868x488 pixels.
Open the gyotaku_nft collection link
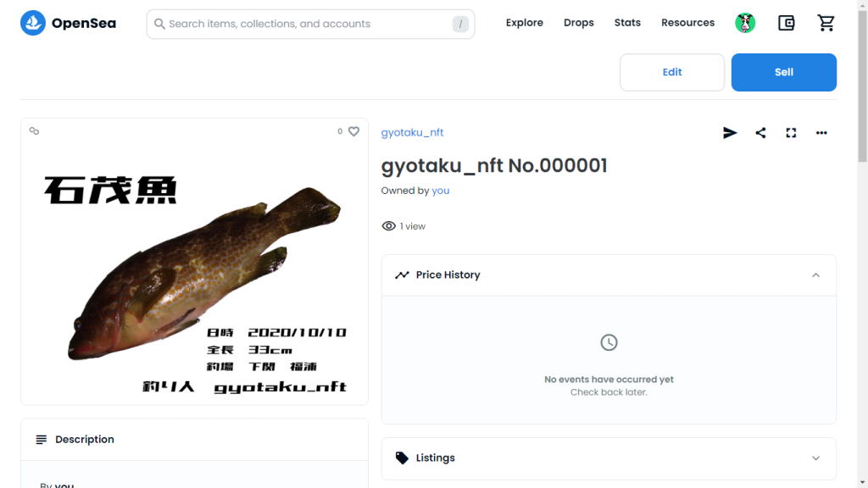pyautogui.click(x=412, y=133)
